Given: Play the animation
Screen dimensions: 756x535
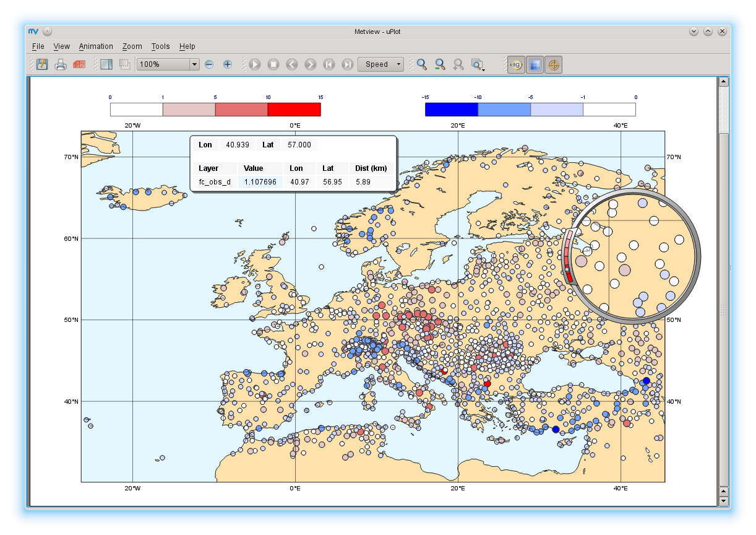Looking at the screenshot, I should (255, 64).
